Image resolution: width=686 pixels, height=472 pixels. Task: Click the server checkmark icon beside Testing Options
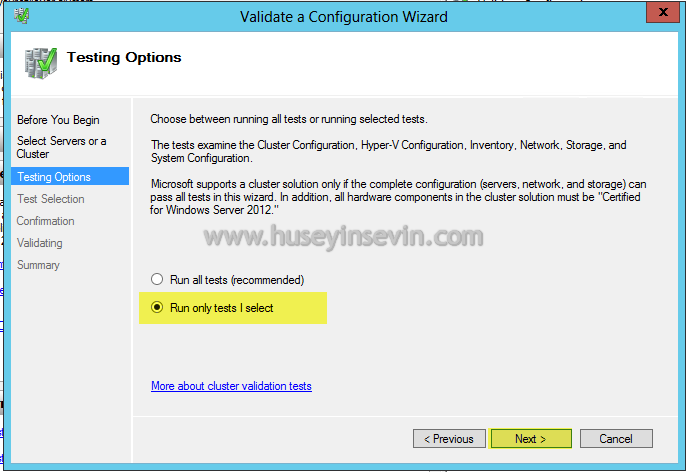(x=41, y=63)
